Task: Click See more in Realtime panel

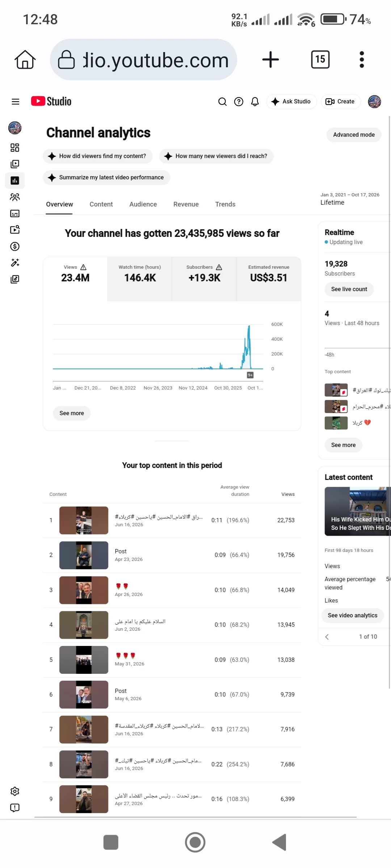Action: point(343,445)
